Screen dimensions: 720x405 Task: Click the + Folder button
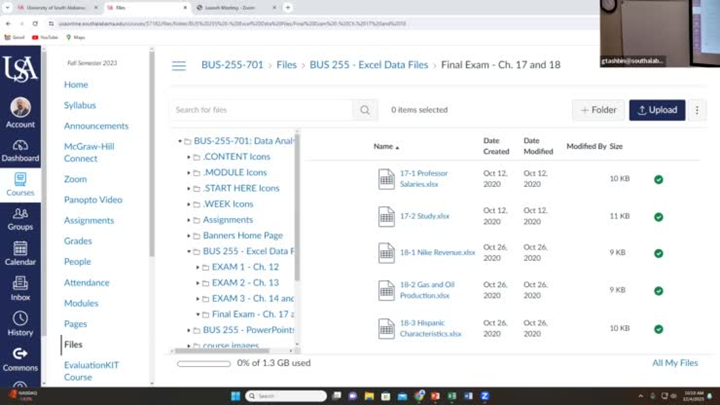point(598,110)
